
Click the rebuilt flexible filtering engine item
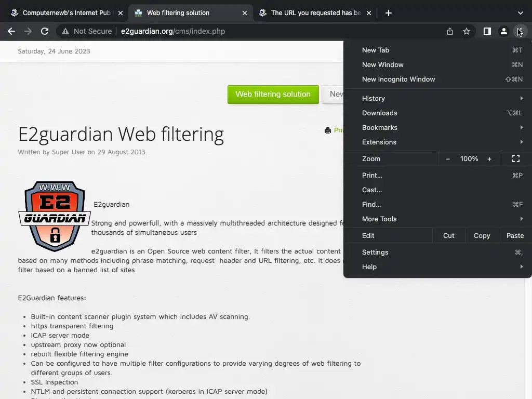pos(79,354)
